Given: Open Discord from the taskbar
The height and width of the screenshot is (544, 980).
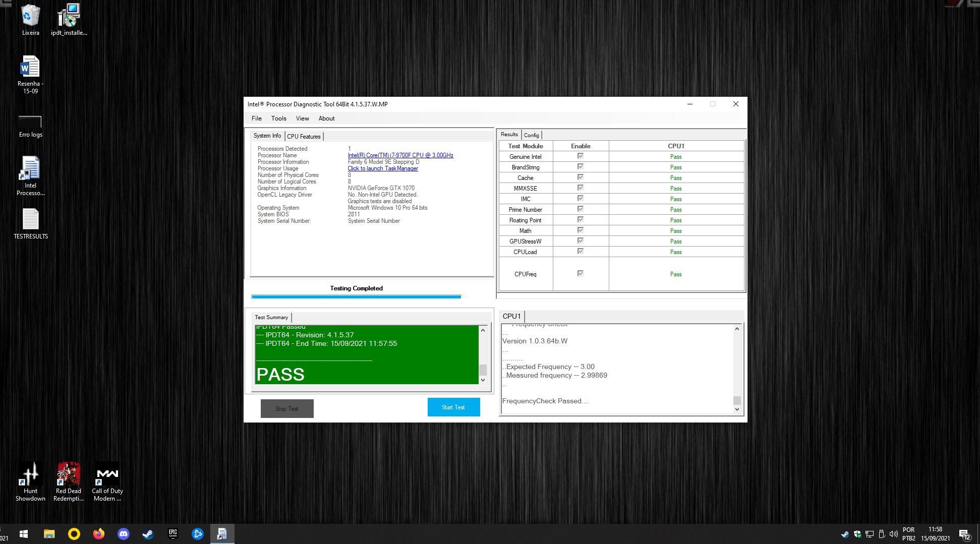Looking at the screenshot, I should click(124, 534).
